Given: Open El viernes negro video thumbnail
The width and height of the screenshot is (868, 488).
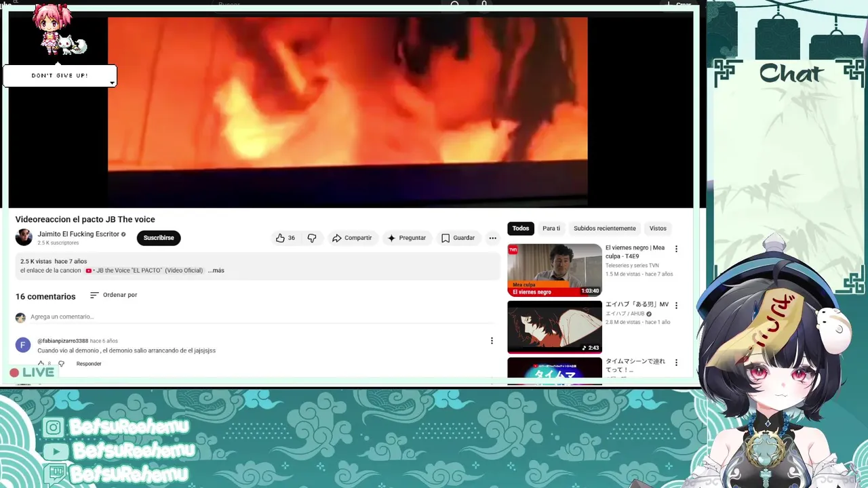Looking at the screenshot, I should (x=555, y=270).
